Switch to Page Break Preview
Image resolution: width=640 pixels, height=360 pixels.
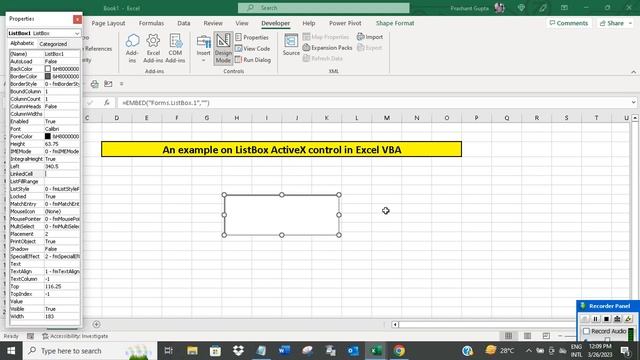coord(546,336)
